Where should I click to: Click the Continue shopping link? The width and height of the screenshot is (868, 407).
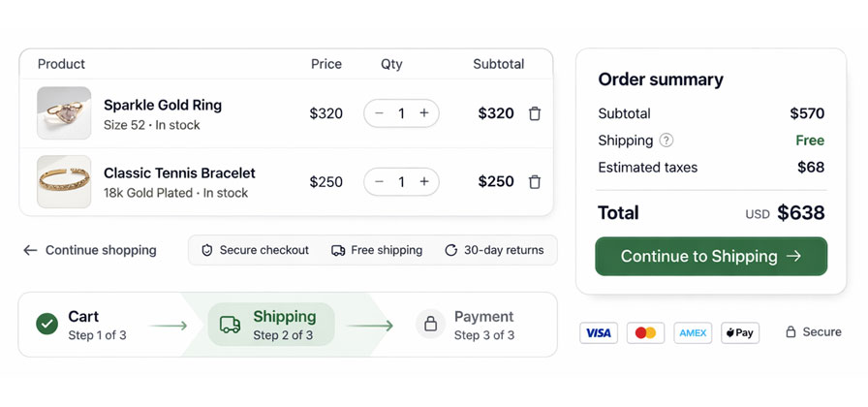(90, 250)
